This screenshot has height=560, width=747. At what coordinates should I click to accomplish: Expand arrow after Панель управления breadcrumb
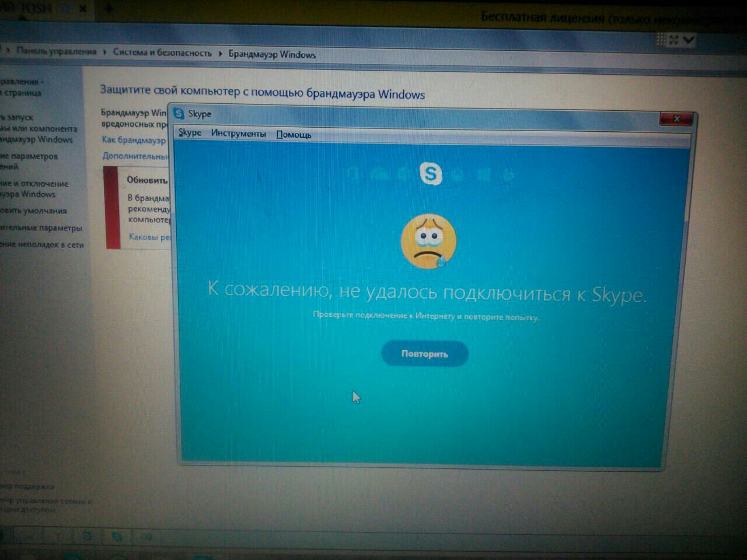point(105,52)
